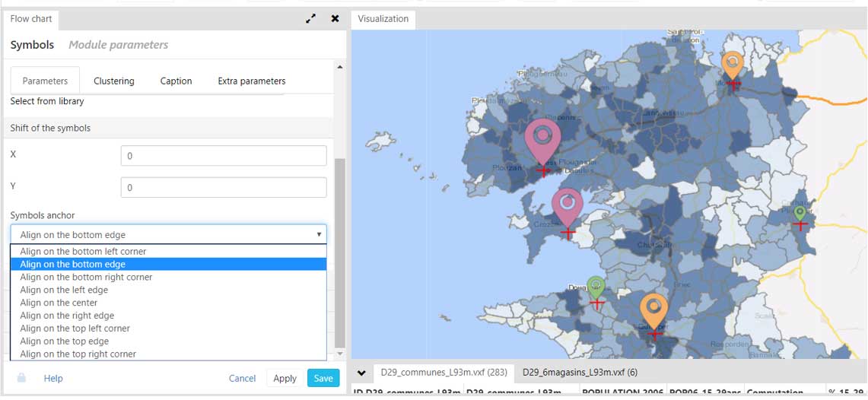Click the Apply button
Image resolution: width=868 pixels, height=400 pixels.
click(285, 379)
